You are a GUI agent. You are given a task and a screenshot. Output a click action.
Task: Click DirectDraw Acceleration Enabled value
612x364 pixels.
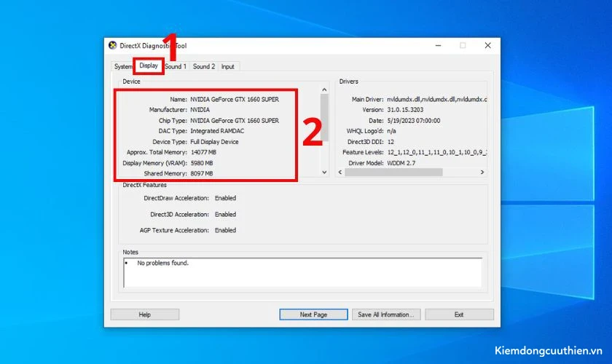point(225,198)
